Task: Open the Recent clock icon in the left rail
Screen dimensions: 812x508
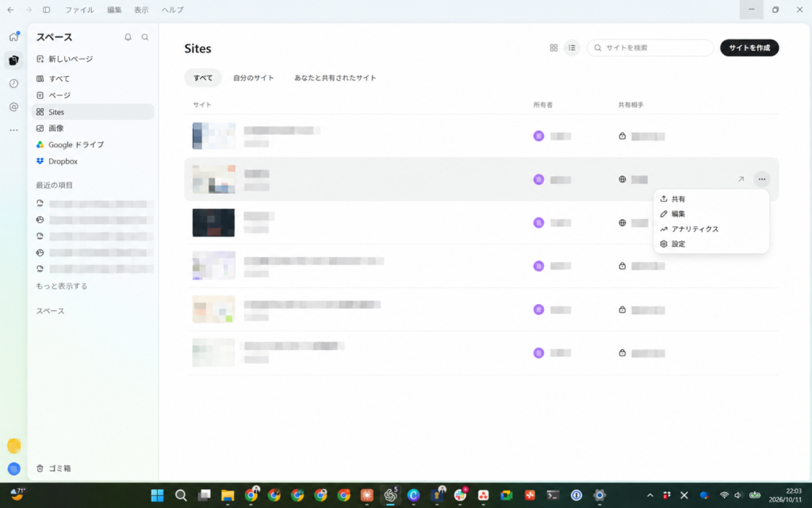Action: pyautogui.click(x=14, y=83)
